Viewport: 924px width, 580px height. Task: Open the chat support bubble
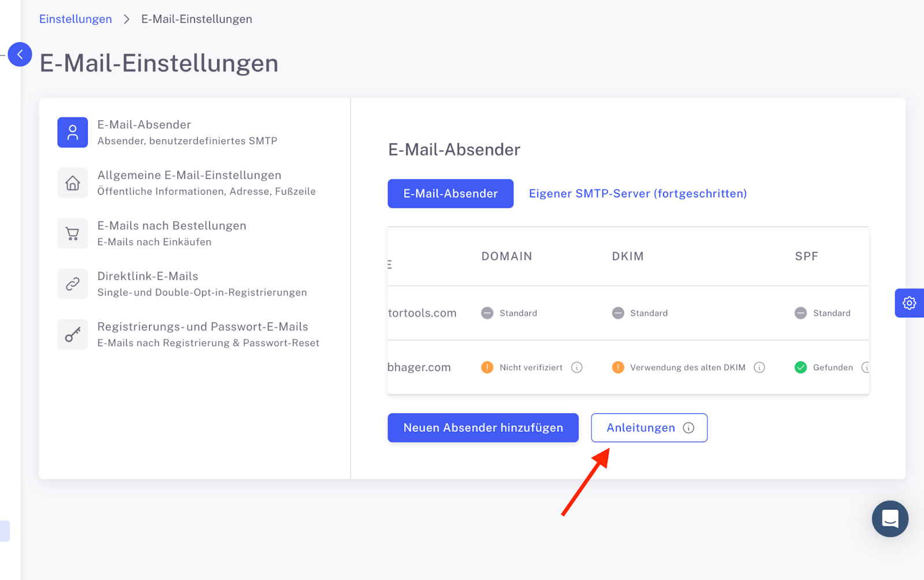tap(890, 519)
